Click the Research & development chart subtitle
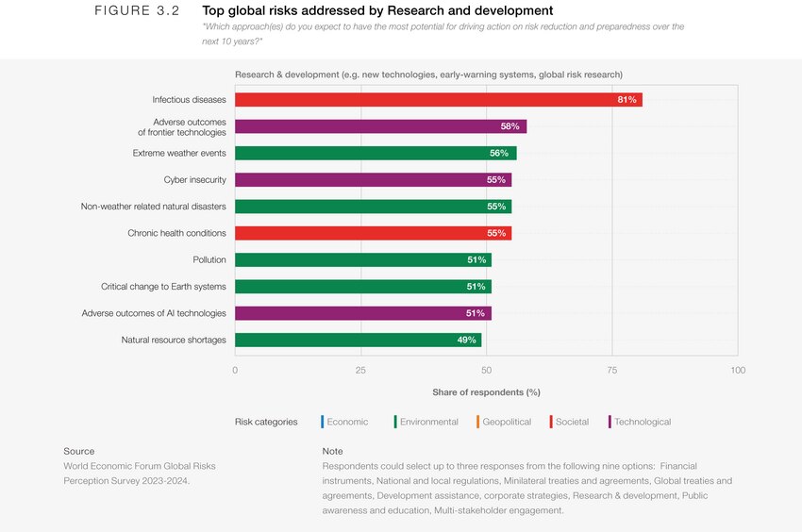Viewport: 802px width, 532px height. pyautogui.click(x=428, y=75)
